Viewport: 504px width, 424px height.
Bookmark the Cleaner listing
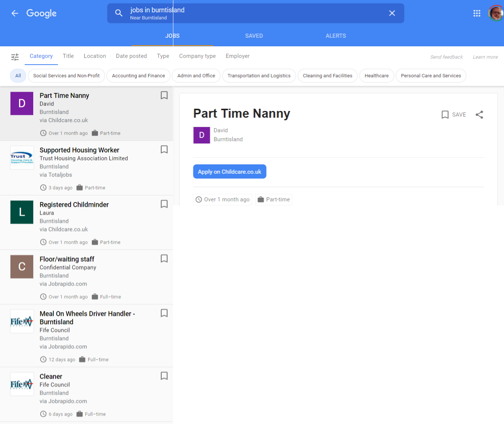pyautogui.click(x=164, y=376)
